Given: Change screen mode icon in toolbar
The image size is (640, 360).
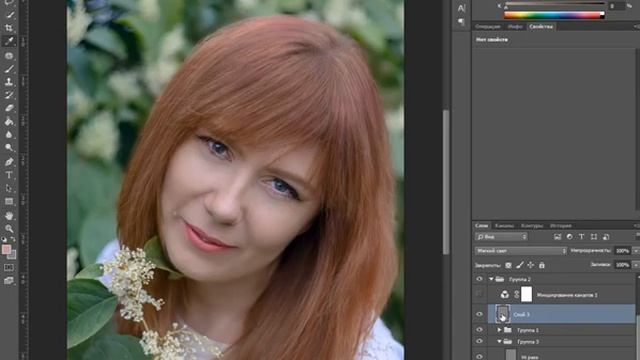Looking at the screenshot, I should click(x=9, y=281).
